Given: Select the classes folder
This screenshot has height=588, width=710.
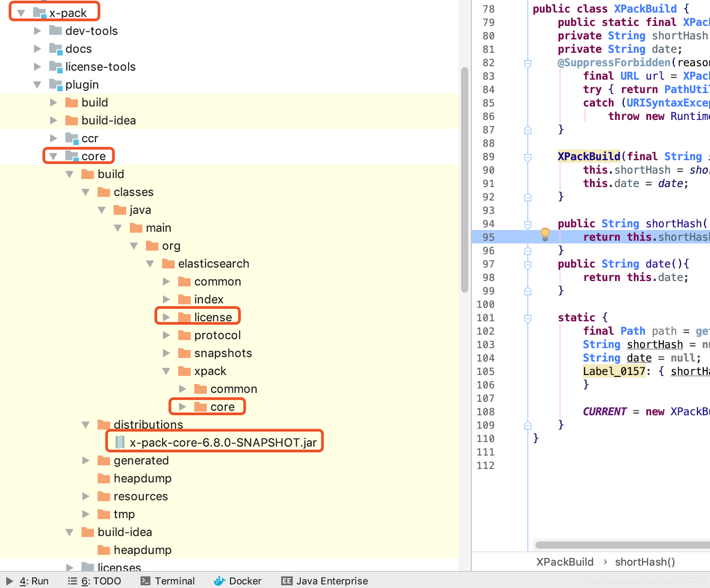Looking at the screenshot, I should pos(133,192).
